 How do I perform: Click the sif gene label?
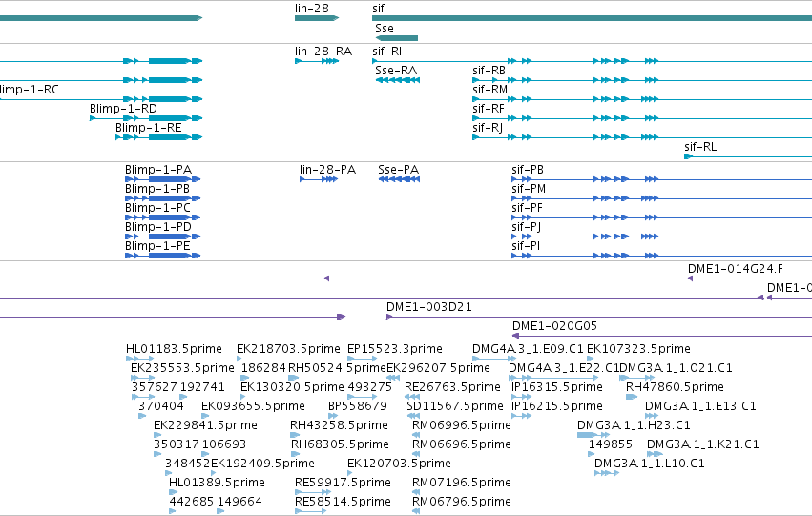point(379,9)
